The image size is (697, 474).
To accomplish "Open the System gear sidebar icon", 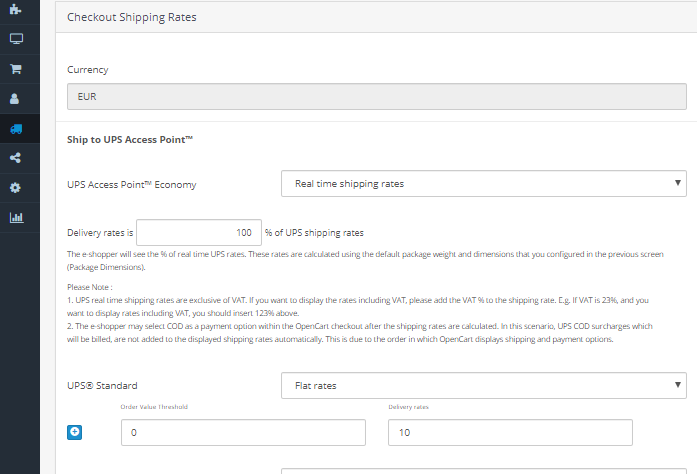I will pyautogui.click(x=16, y=188).
